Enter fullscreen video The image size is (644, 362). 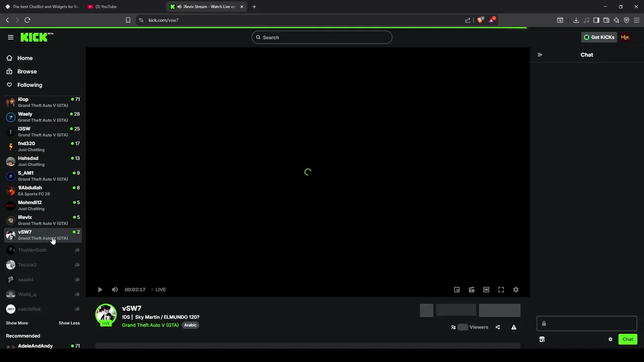click(501, 290)
